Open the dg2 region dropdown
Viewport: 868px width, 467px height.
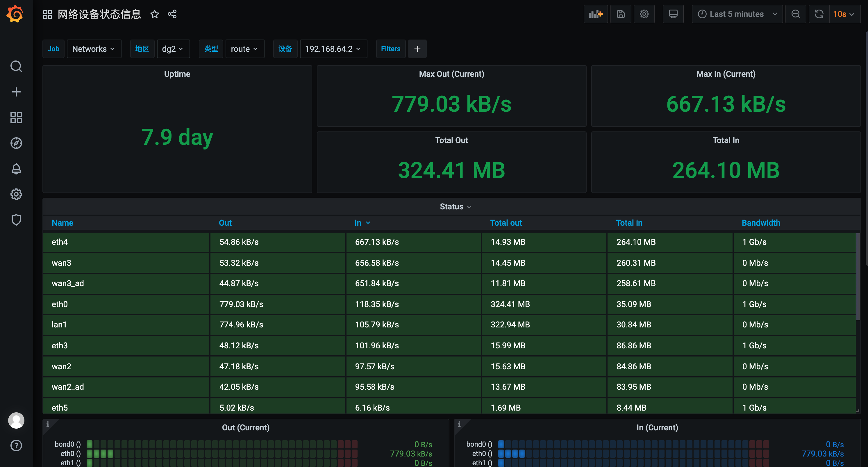tap(173, 49)
